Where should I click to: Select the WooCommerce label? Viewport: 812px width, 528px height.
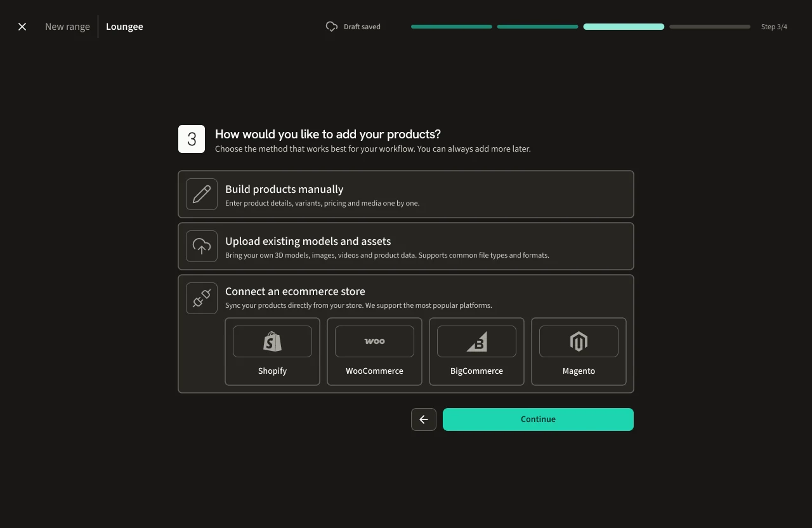point(374,371)
